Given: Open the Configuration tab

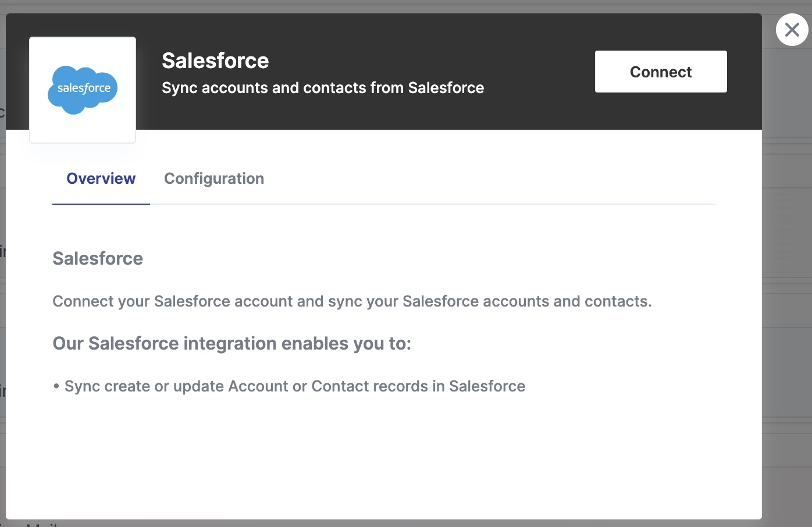Looking at the screenshot, I should click(214, 179).
